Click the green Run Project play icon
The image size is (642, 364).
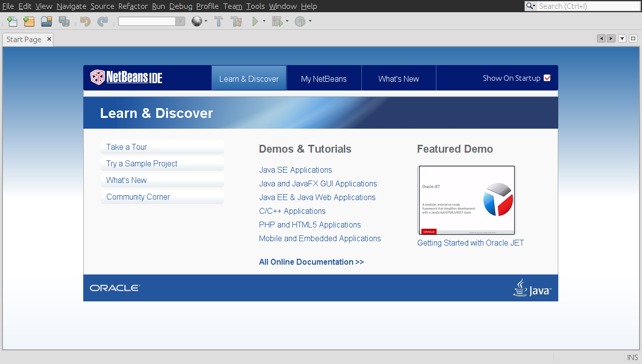click(x=255, y=22)
